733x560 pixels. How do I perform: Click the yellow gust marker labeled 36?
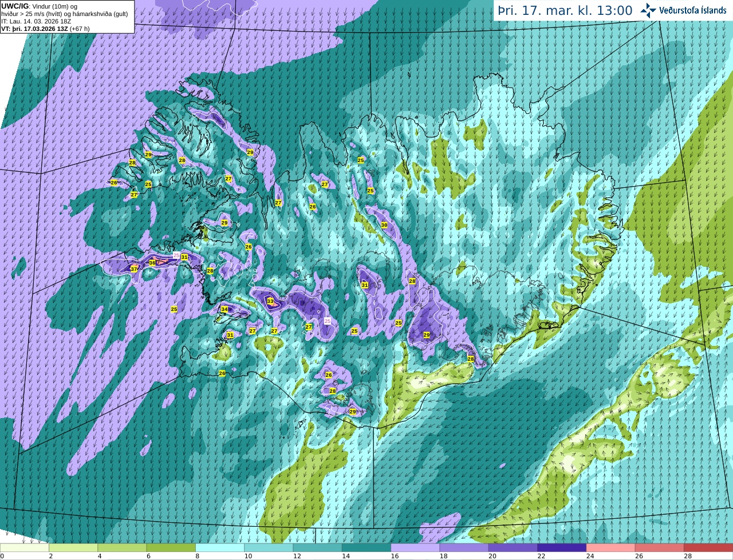pos(152,263)
